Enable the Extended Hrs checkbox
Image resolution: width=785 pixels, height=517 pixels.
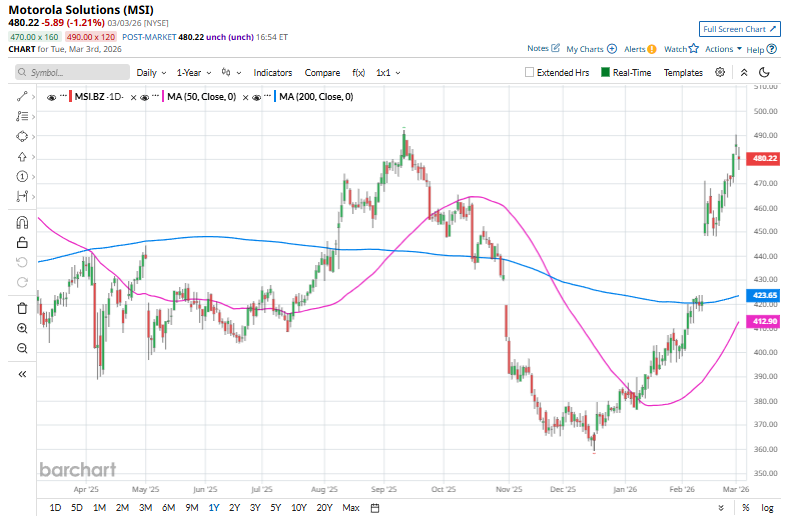coord(529,72)
